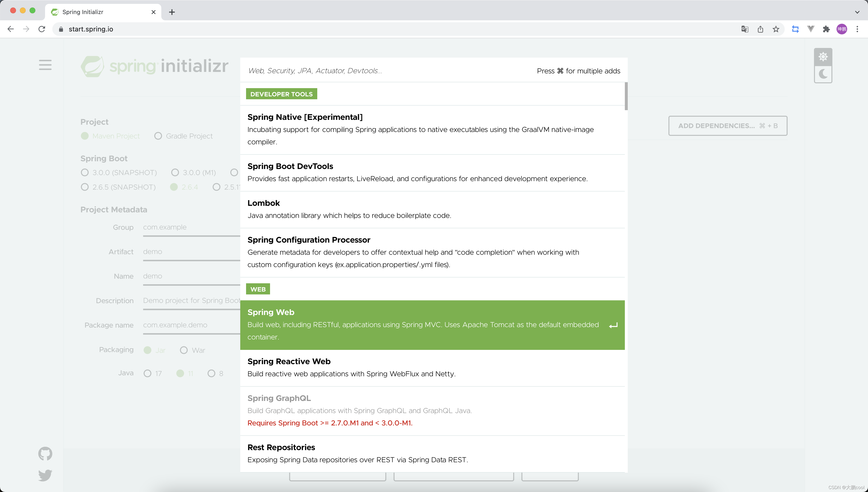
Task: Reload the start.spring.io page
Action: coord(42,29)
